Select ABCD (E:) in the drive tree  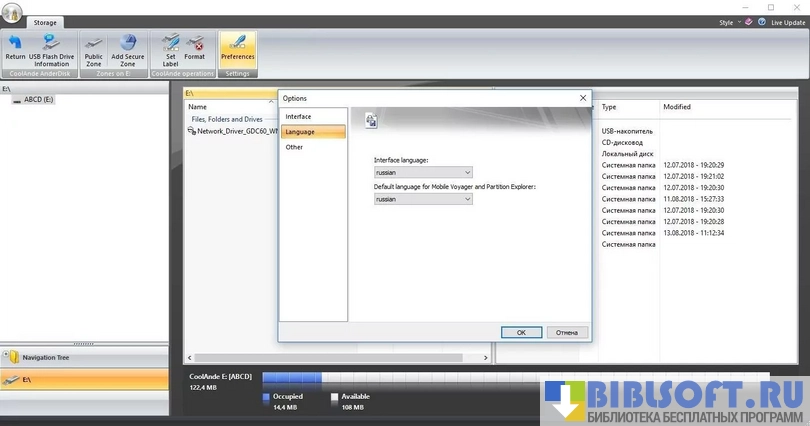[40, 100]
